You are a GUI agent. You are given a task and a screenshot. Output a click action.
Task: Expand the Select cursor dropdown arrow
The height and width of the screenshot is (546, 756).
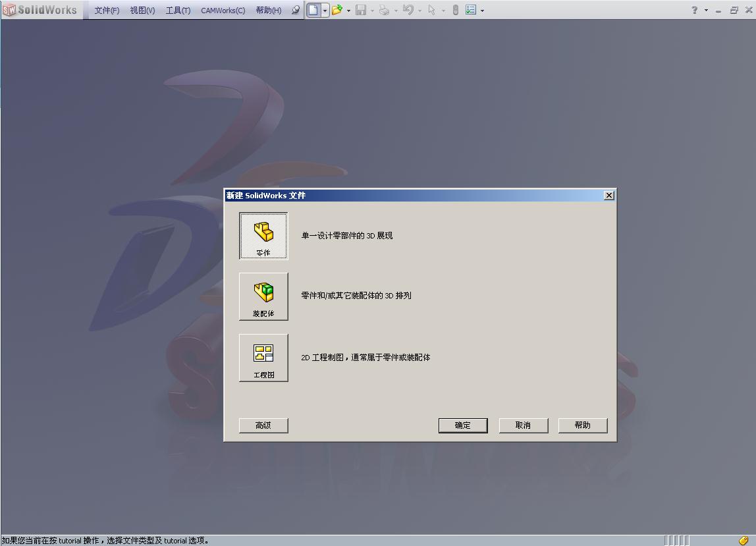pyautogui.click(x=443, y=10)
